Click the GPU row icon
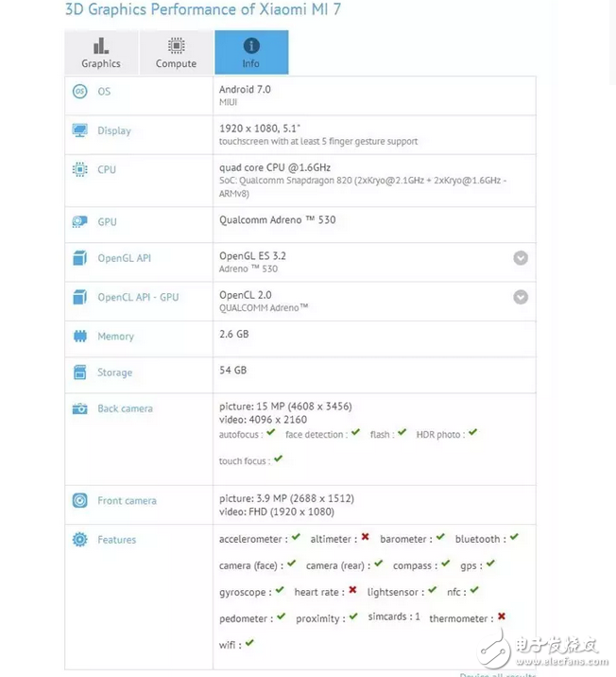This screenshot has width=616, height=677. point(80,222)
